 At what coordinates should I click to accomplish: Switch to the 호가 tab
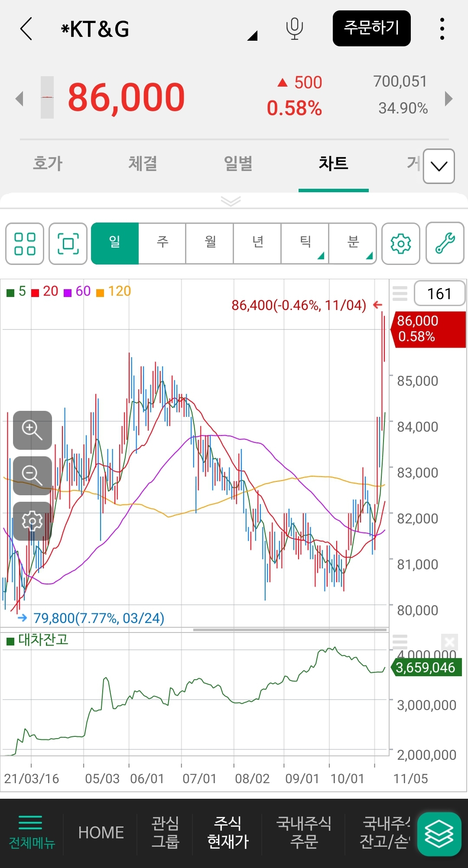tap(48, 164)
